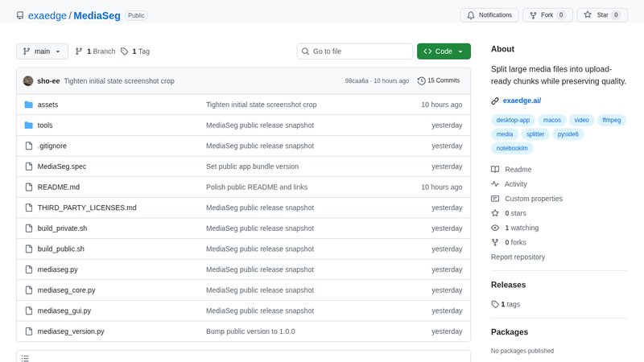
Task: Open the mediaseg_gui.py file
Action: click(64, 311)
